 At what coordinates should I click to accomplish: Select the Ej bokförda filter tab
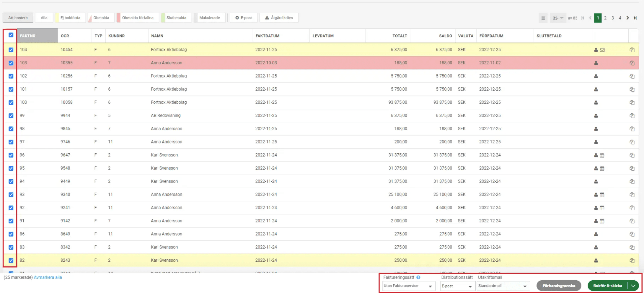[70, 18]
